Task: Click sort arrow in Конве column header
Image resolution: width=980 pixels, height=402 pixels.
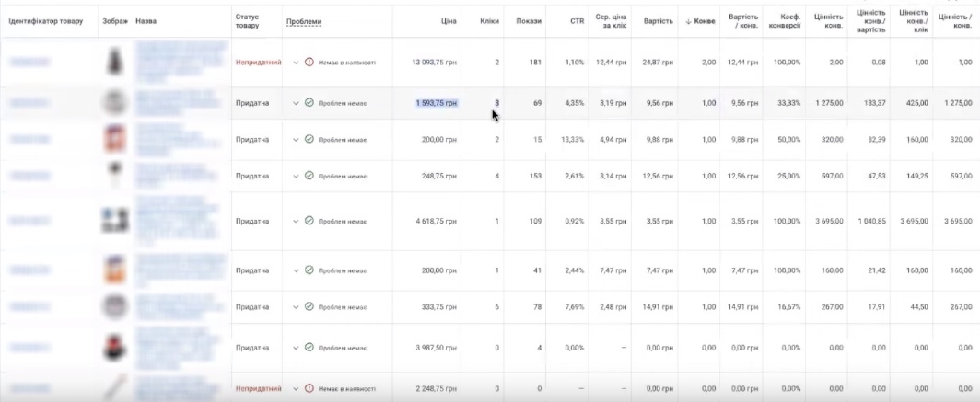Action: pos(689,21)
